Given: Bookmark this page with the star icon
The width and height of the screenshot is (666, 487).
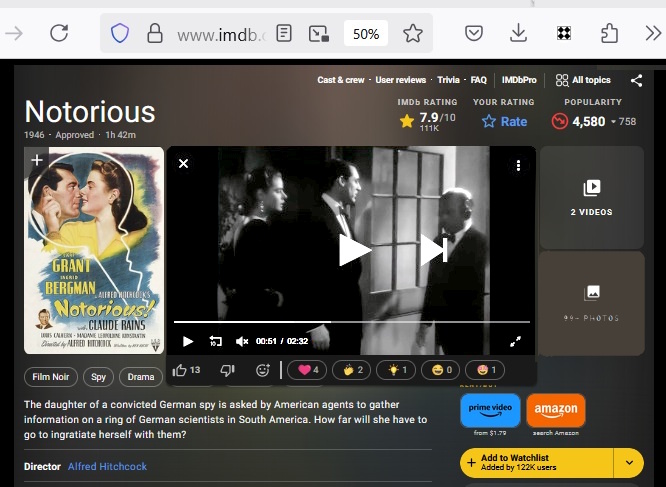Looking at the screenshot, I should click(413, 34).
